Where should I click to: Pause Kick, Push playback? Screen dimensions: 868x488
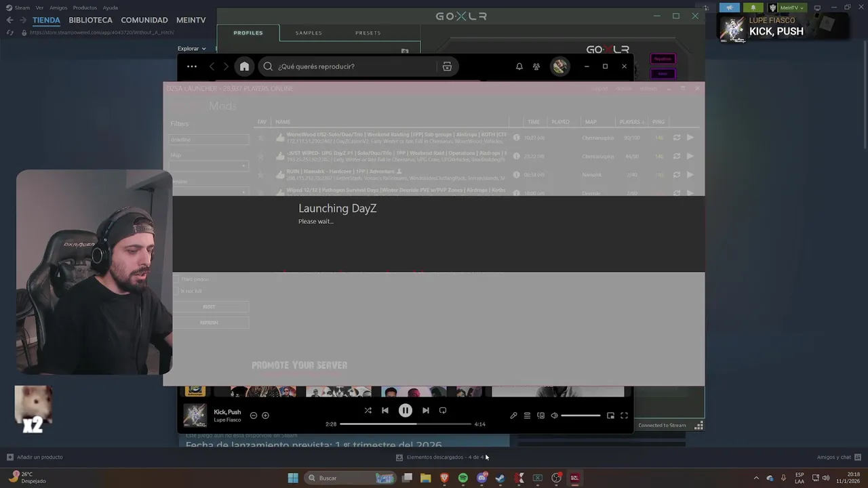pyautogui.click(x=405, y=410)
